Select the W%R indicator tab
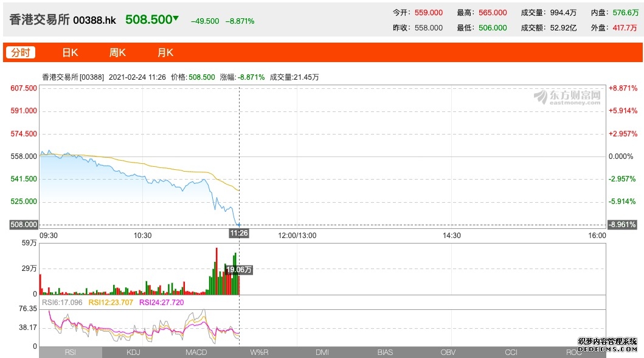Image resolution: width=644 pixels, height=358 pixels. [259, 353]
